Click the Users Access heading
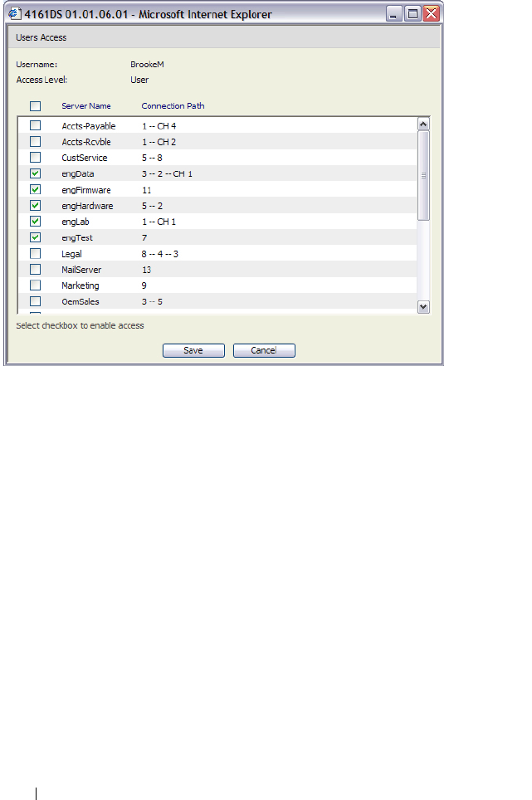This screenshot has width=532, height=800. coord(41,37)
